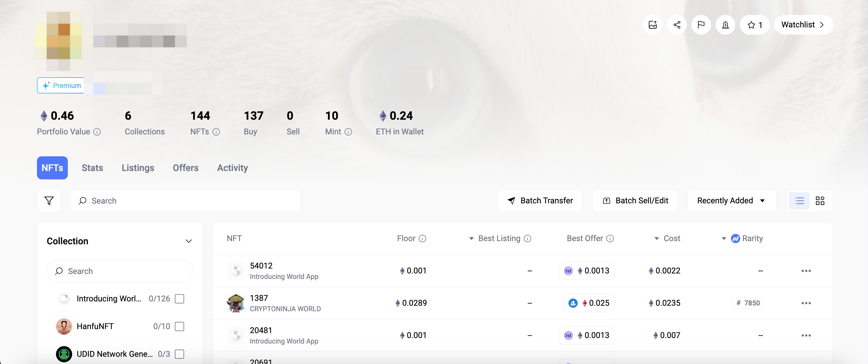Viewport: 868px width, 364px height.
Task: Collapse the Collection filter panel
Action: (x=189, y=241)
